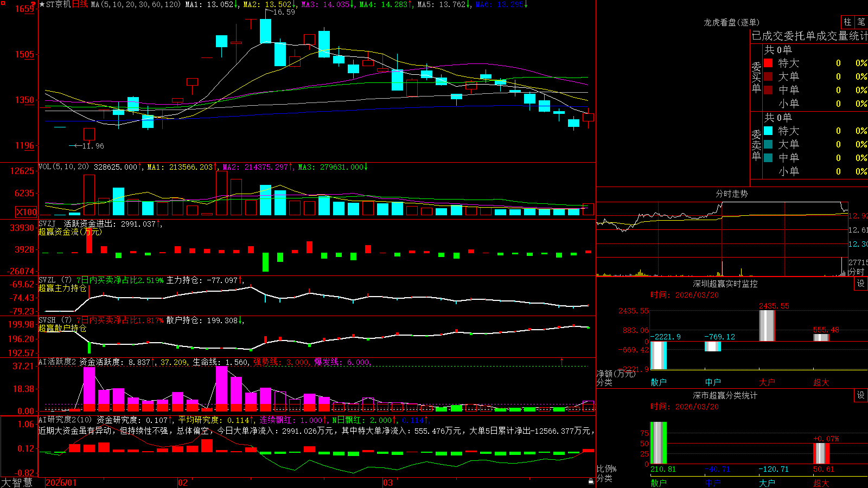868x488 pixels.
Task: Click the star icon before ST京机
Action: [42, 4]
